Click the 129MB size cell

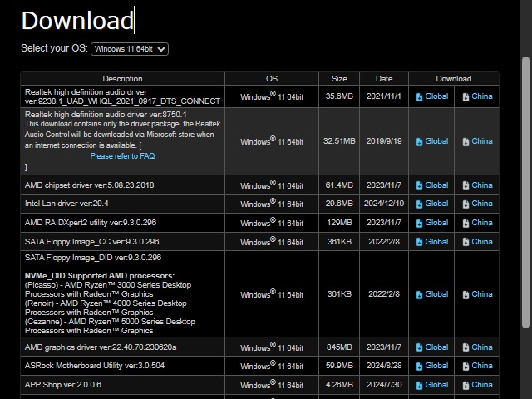(x=339, y=223)
